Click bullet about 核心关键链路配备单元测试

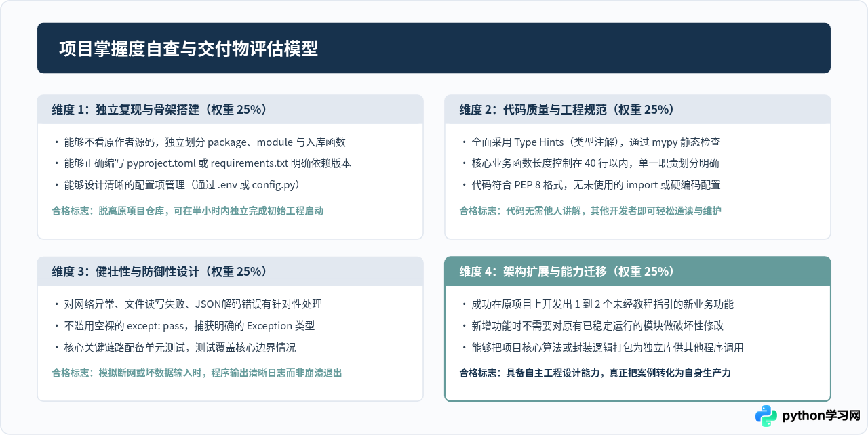tap(174, 348)
